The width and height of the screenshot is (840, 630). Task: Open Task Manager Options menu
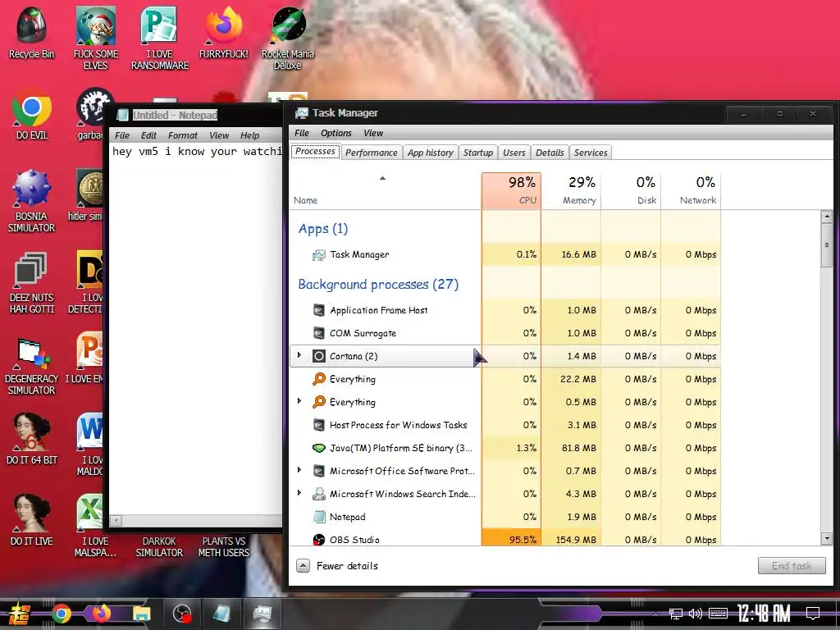(336, 133)
